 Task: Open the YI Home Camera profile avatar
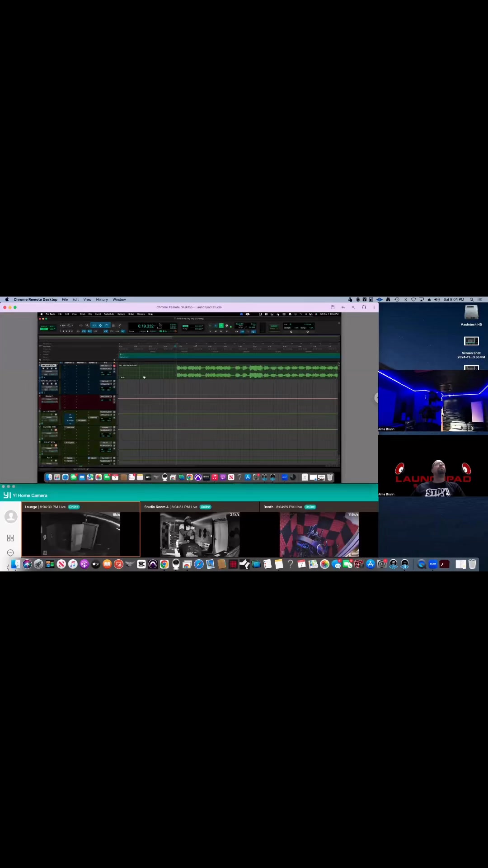[10, 517]
